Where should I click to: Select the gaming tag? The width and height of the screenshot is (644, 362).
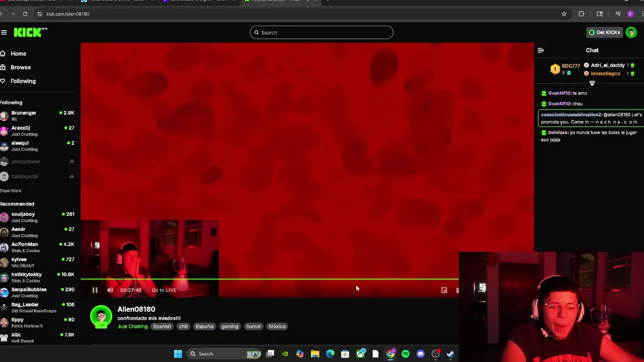pyautogui.click(x=229, y=326)
